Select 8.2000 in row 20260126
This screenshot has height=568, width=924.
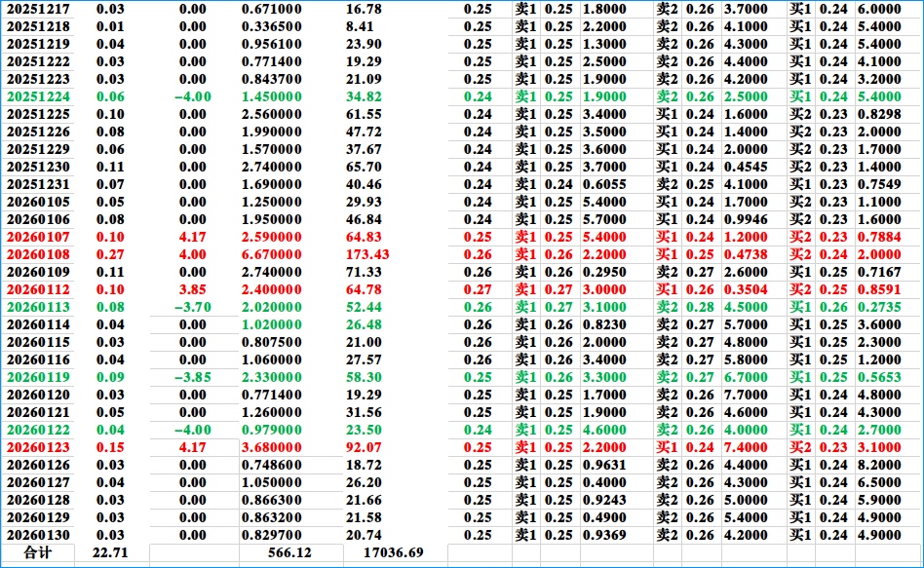pos(879,465)
